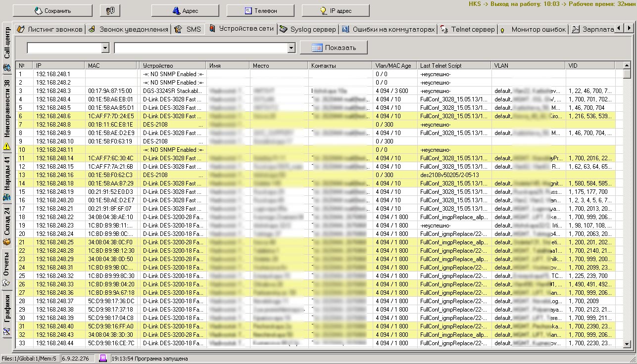This screenshot has height=364, width=637.
Task: Open the Зарплата tab
Action: (592, 29)
